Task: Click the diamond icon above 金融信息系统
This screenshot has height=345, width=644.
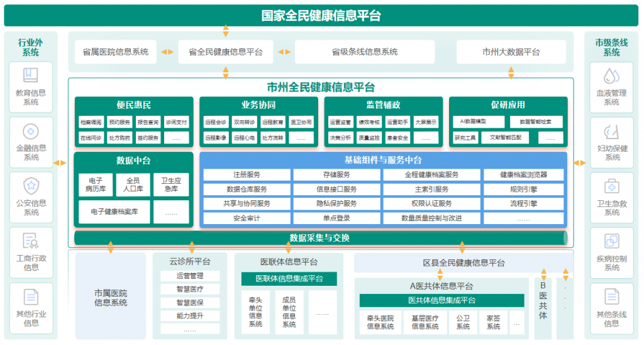Action: coord(31,131)
